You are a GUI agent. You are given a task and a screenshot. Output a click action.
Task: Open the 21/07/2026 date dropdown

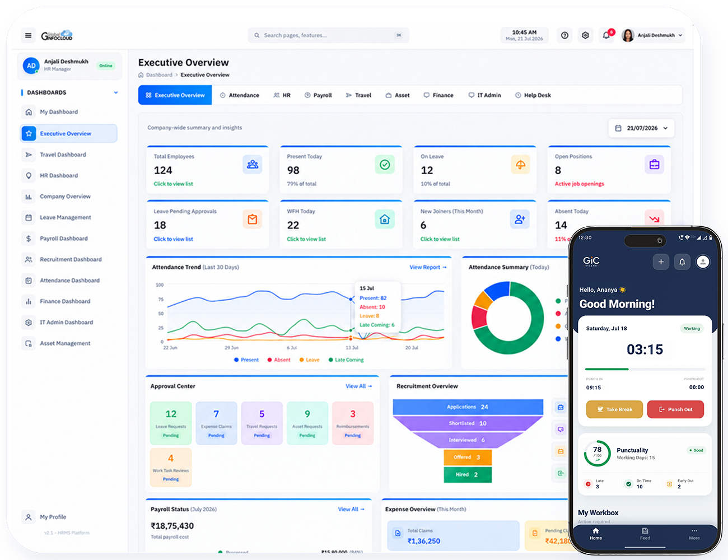click(641, 128)
